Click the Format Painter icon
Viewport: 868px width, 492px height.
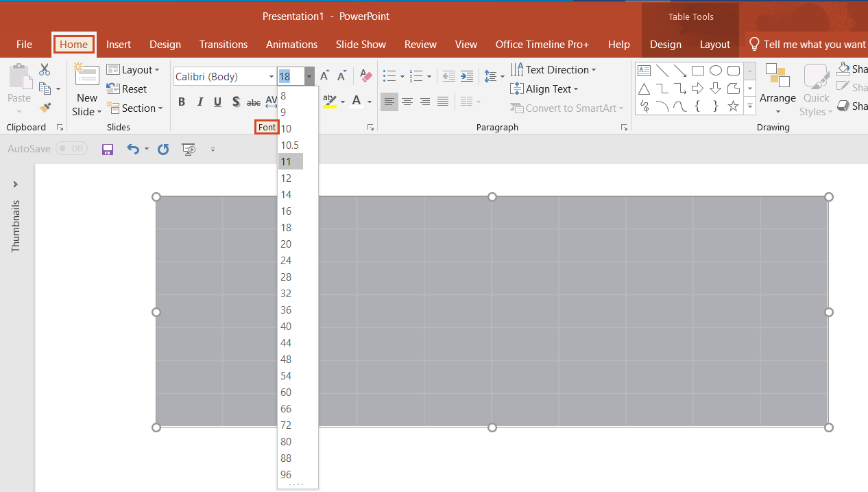pos(44,107)
